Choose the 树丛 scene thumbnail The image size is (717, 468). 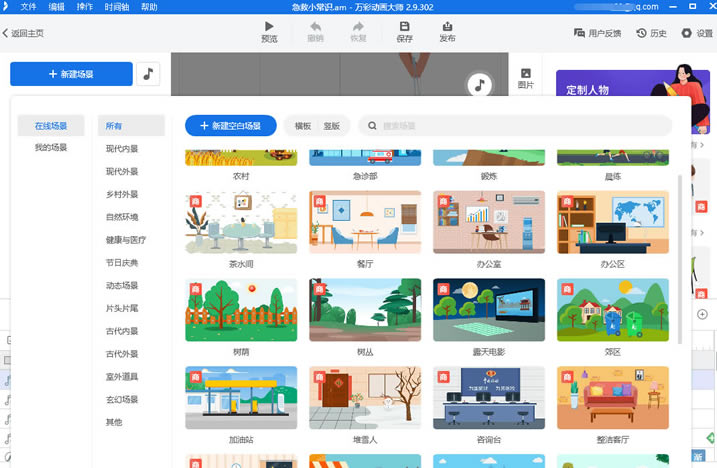pyautogui.click(x=365, y=310)
